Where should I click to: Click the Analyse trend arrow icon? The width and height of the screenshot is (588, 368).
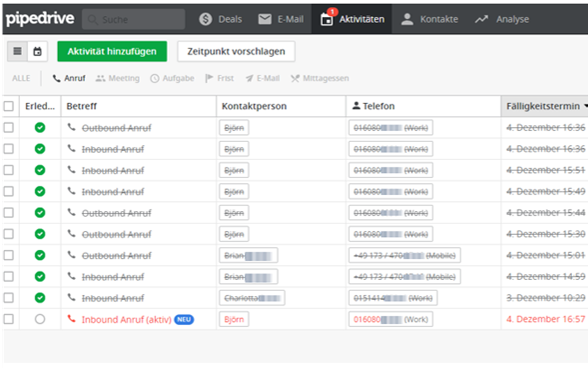481,19
